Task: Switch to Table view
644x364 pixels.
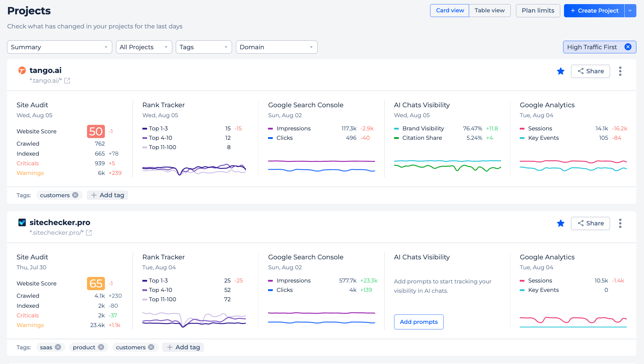Action: 490,11
